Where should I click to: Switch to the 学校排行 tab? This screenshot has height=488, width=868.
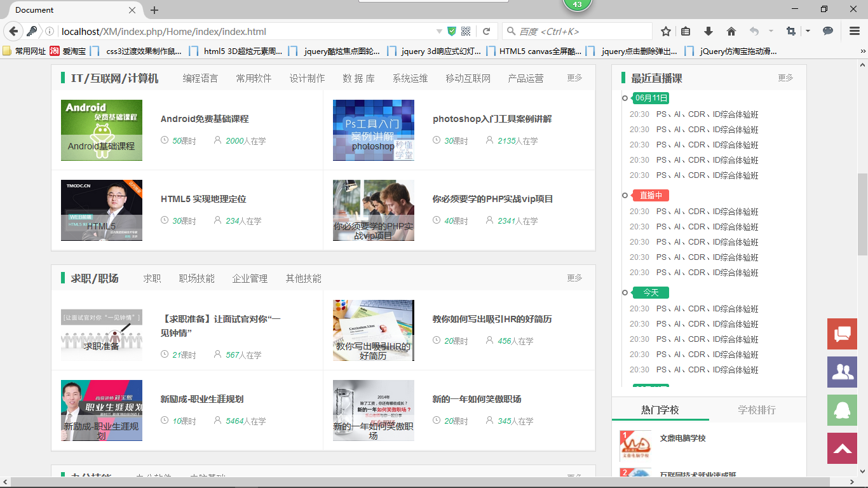point(757,410)
